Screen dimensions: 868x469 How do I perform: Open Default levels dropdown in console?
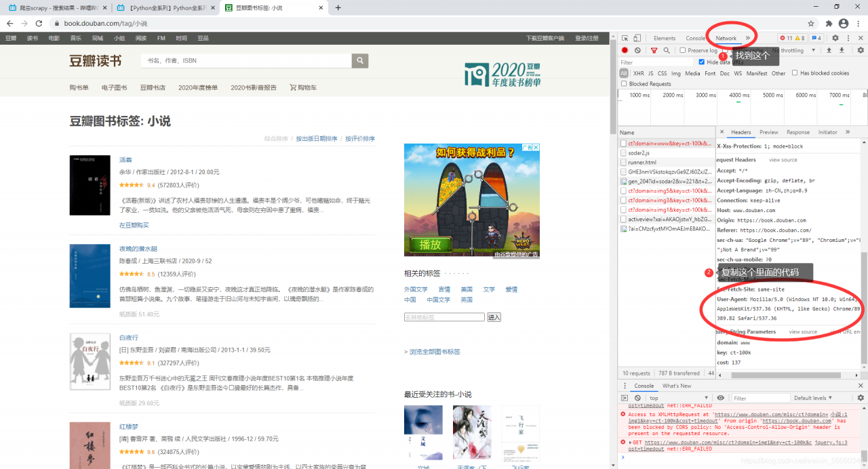[813, 398]
